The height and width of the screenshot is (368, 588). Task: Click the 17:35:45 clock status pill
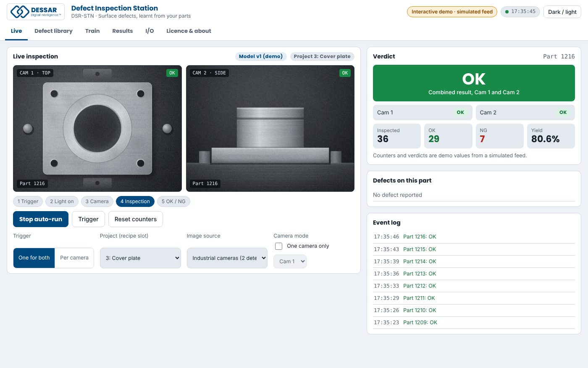point(520,12)
